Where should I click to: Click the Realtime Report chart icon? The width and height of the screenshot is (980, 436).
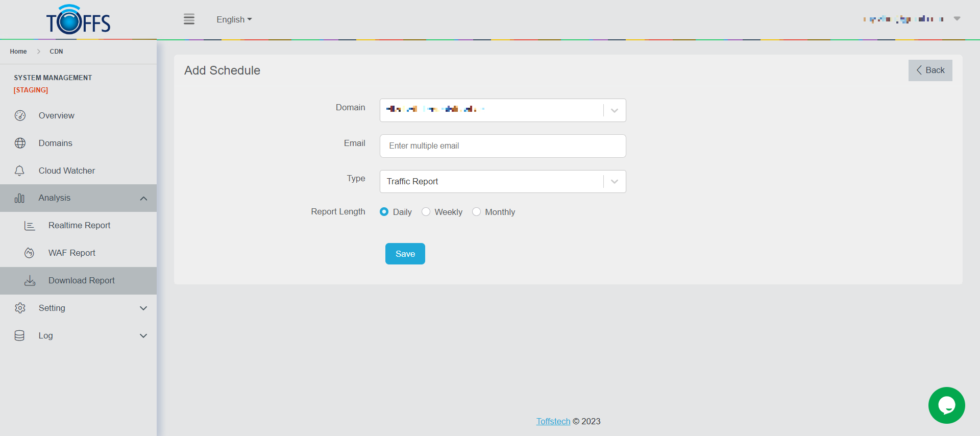(x=30, y=226)
